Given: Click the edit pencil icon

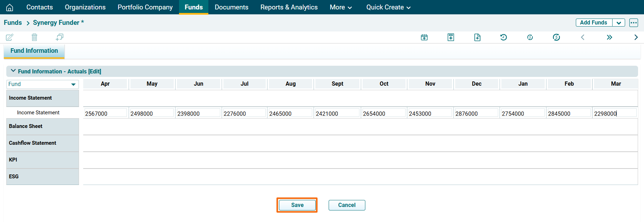Looking at the screenshot, I should click(10, 37).
